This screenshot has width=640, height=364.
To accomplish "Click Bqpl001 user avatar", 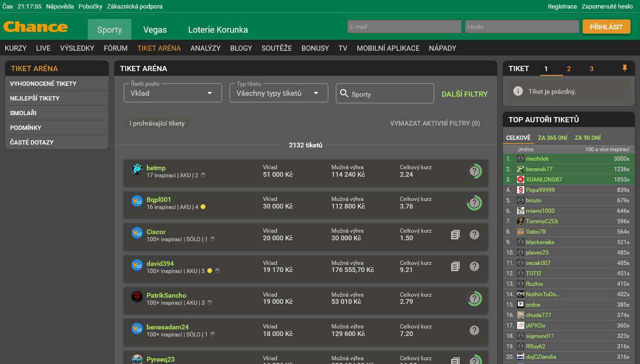I will (x=137, y=201).
